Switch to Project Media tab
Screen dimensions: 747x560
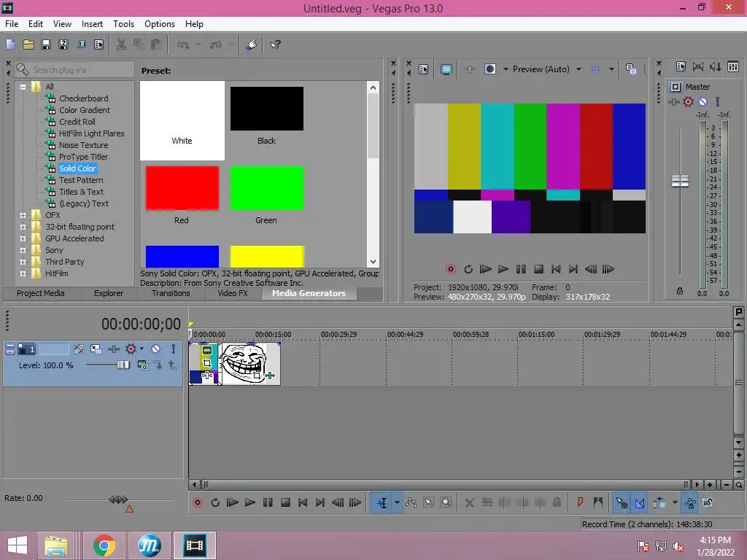[41, 293]
